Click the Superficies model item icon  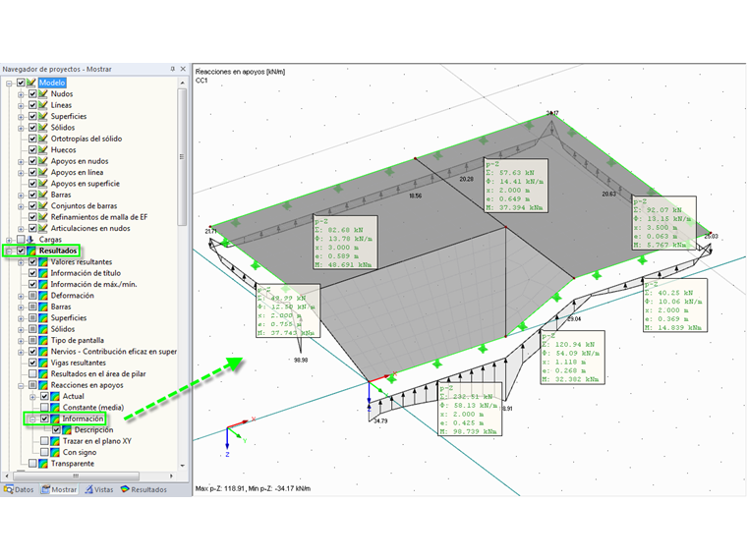[43, 116]
